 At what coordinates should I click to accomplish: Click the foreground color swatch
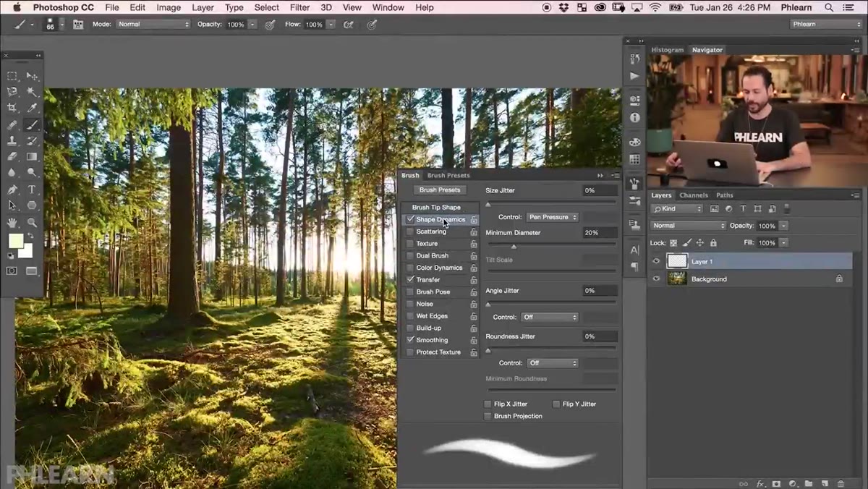coord(15,241)
